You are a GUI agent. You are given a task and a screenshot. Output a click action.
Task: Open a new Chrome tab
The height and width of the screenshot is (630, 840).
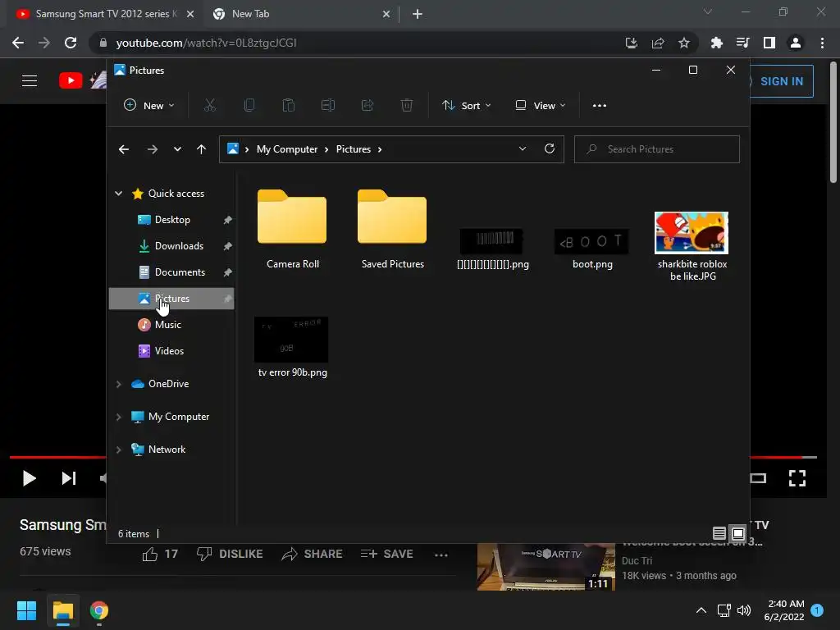tap(418, 14)
